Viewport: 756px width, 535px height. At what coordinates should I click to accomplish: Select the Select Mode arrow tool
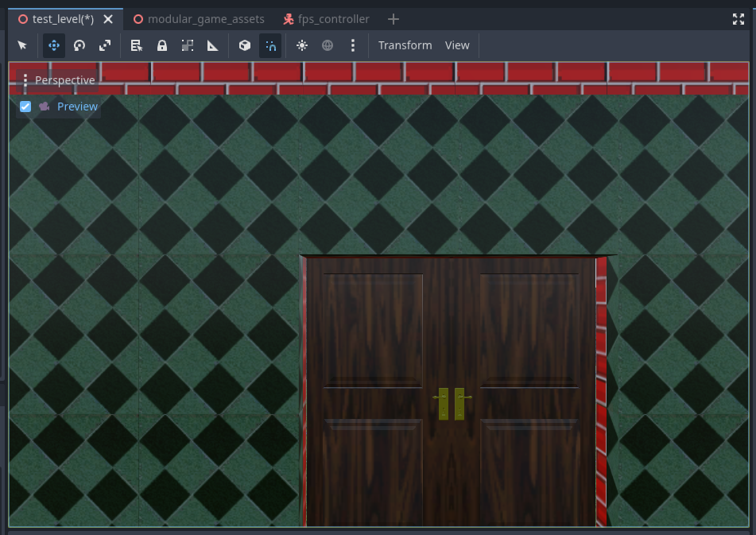(x=22, y=45)
